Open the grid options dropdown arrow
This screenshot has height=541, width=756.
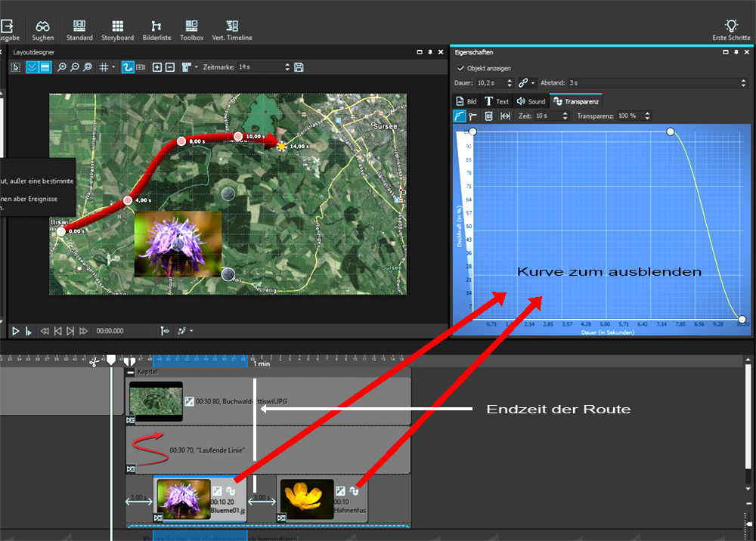pos(113,67)
